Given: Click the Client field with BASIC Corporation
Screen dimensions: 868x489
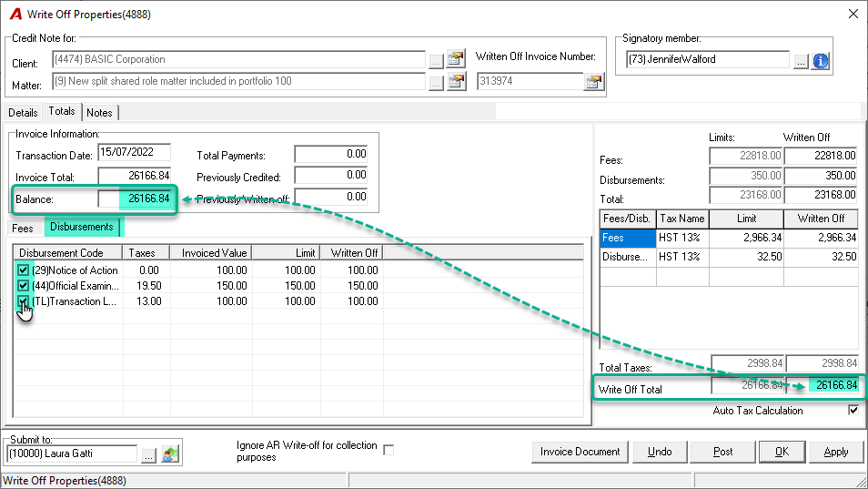Looking at the screenshot, I should (x=238, y=59).
